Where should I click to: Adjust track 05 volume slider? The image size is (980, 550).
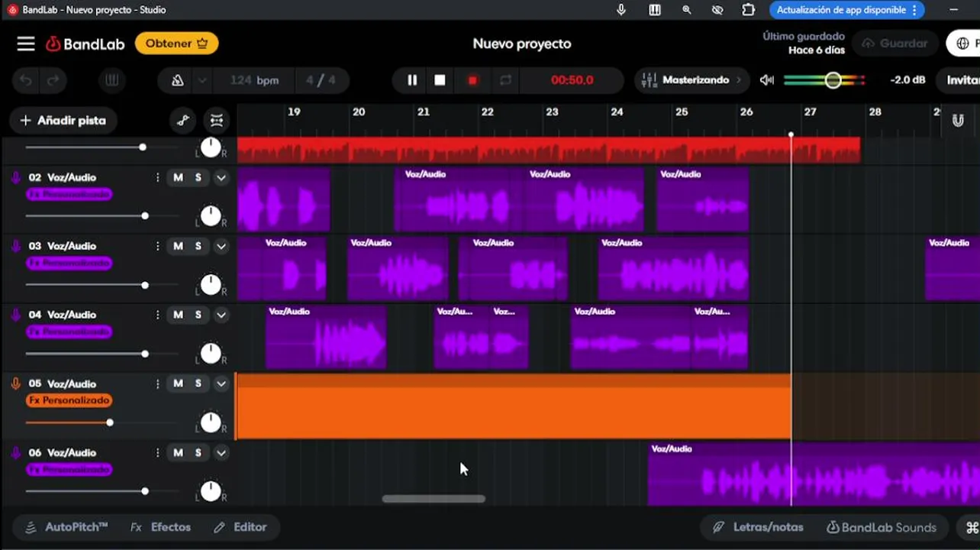click(x=110, y=422)
